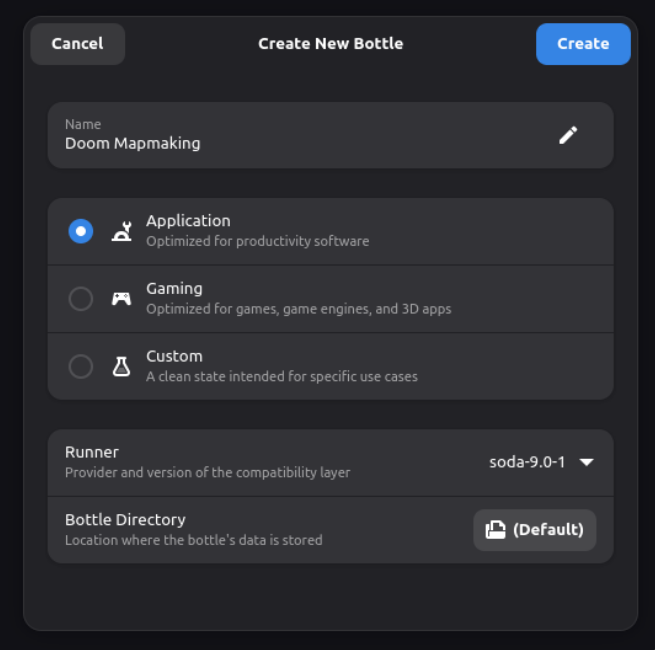
Task: Open the soda-9.0-1 runner selector
Action: point(527,462)
